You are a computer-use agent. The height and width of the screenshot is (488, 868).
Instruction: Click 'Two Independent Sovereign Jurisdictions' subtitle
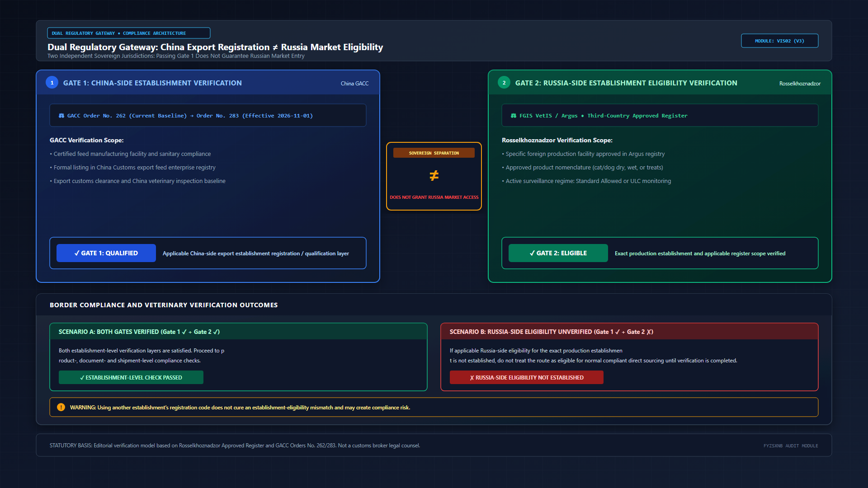176,56
